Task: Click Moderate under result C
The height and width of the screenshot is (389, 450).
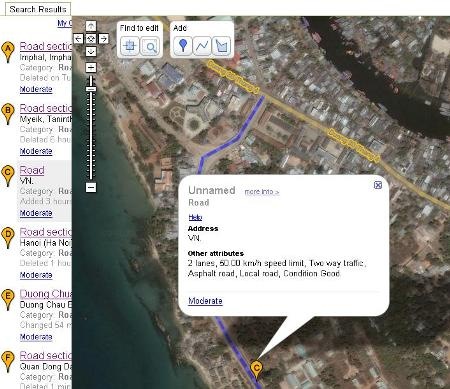Action: coord(36,213)
